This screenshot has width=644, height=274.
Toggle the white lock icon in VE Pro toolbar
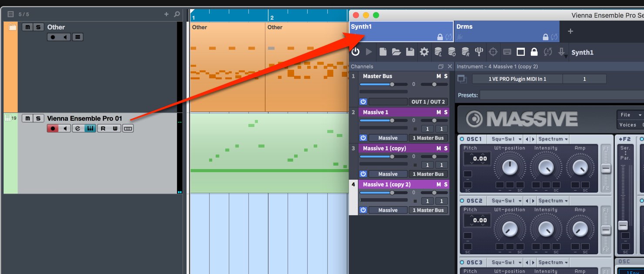534,52
